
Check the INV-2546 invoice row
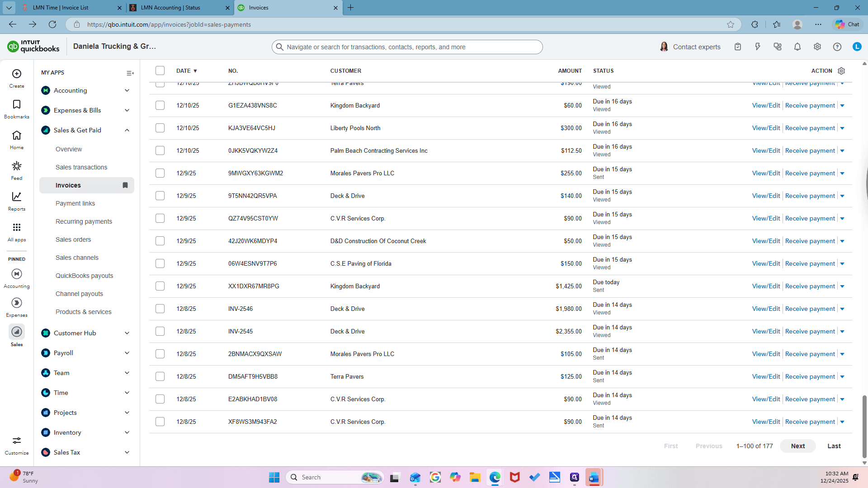tap(160, 309)
